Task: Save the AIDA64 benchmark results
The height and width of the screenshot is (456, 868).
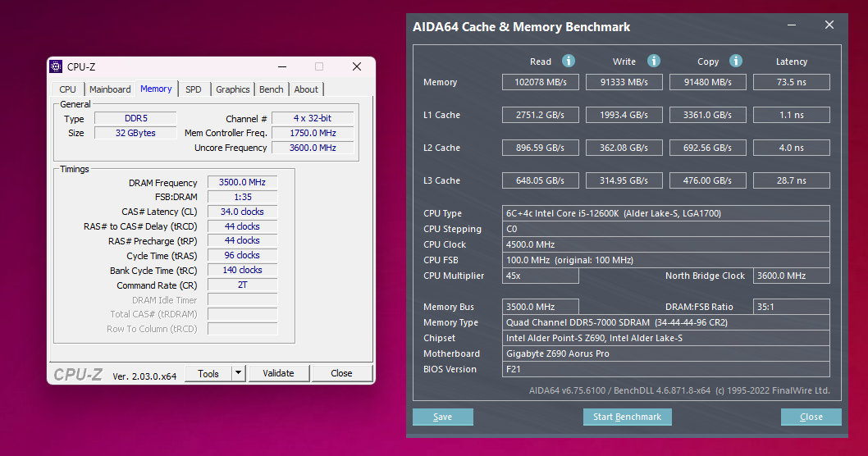Action: [443, 417]
